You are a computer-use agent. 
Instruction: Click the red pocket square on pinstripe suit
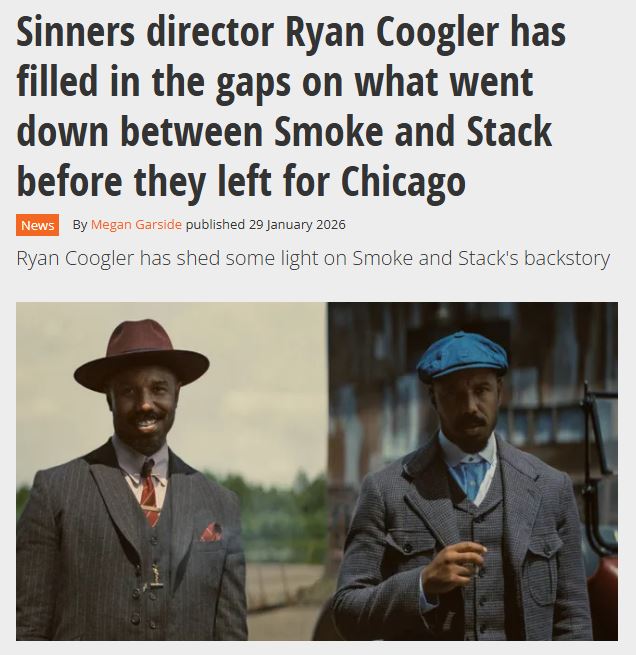click(210, 532)
